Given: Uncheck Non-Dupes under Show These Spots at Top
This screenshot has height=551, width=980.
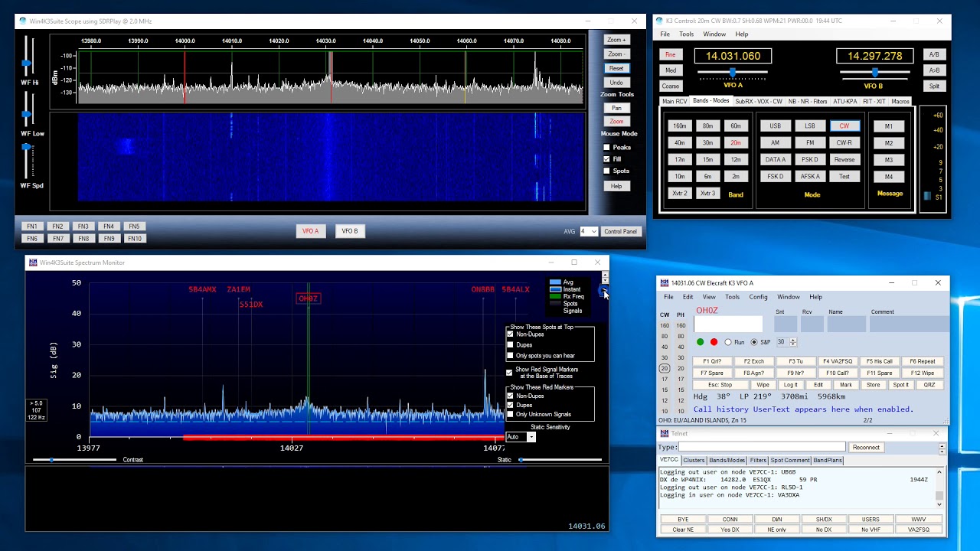Looking at the screenshot, I should click(511, 334).
